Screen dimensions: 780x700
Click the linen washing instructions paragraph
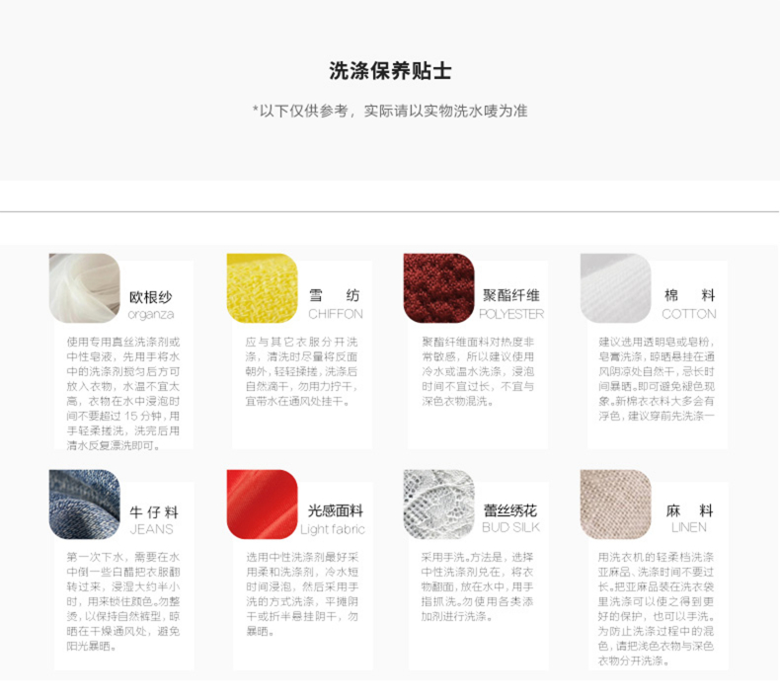(x=657, y=608)
